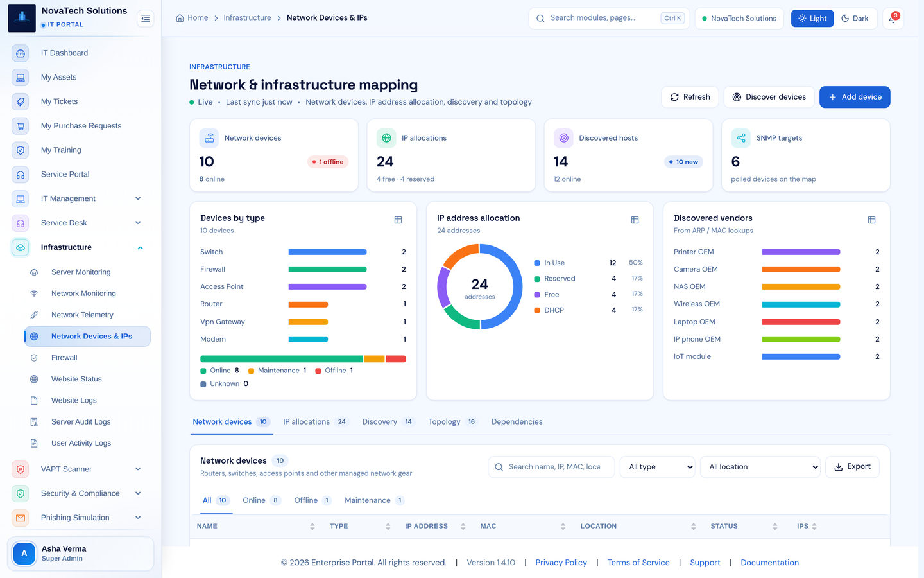Open table view icon in Devices by type
The height and width of the screenshot is (578, 924).
point(398,220)
